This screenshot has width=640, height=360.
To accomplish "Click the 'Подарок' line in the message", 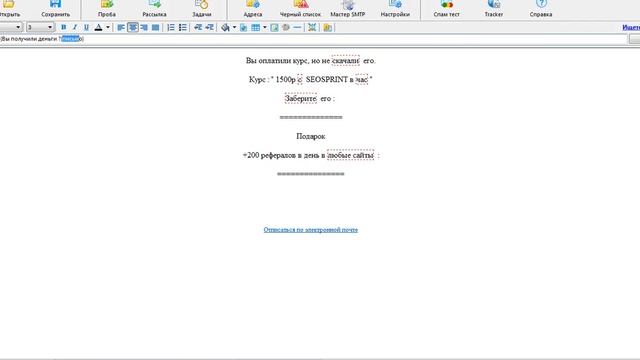I will pyautogui.click(x=311, y=136).
